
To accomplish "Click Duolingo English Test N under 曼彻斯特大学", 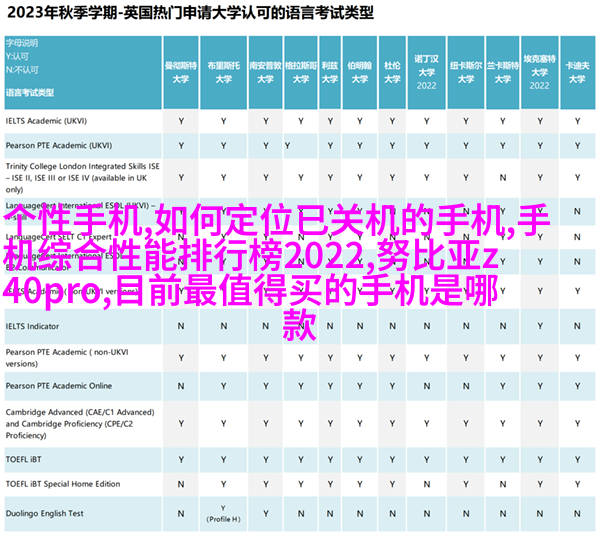I will click(x=181, y=513).
